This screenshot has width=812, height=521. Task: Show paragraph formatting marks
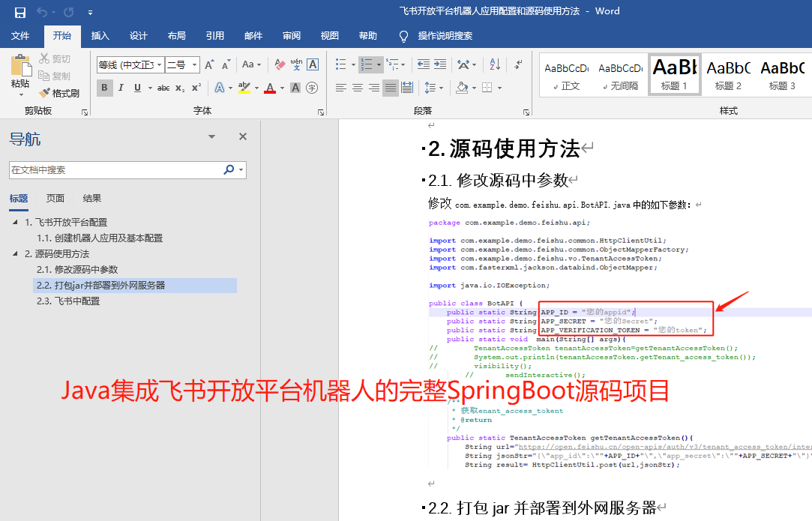pyautogui.click(x=517, y=64)
